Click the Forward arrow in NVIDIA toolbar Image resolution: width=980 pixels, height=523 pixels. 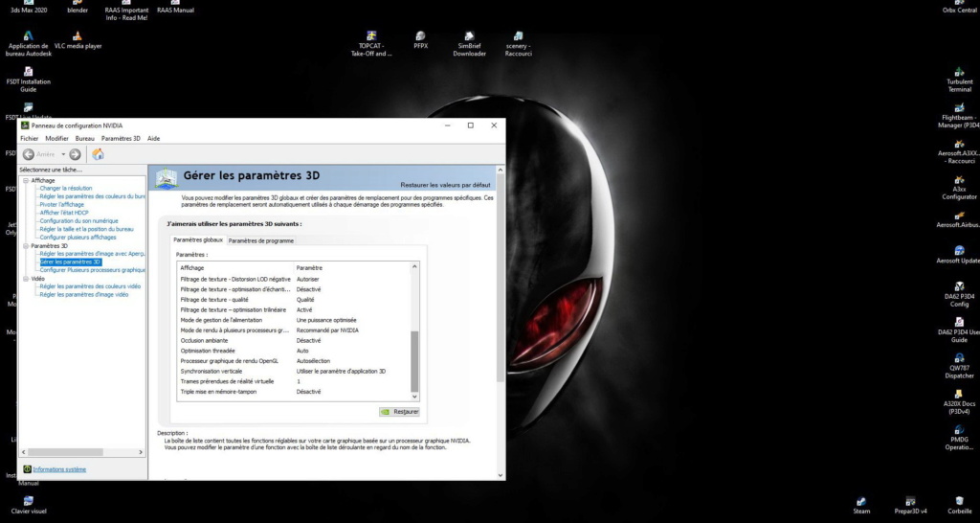[x=75, y=154]
